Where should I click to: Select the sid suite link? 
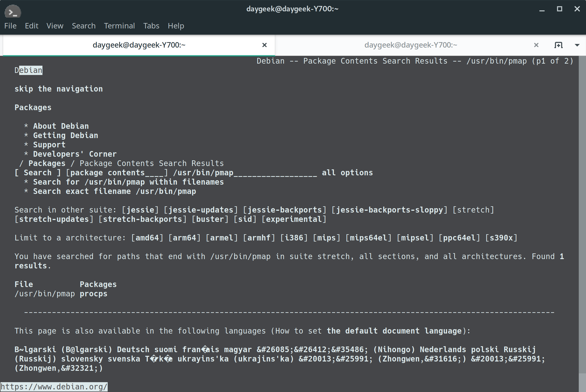coord(245,219)
